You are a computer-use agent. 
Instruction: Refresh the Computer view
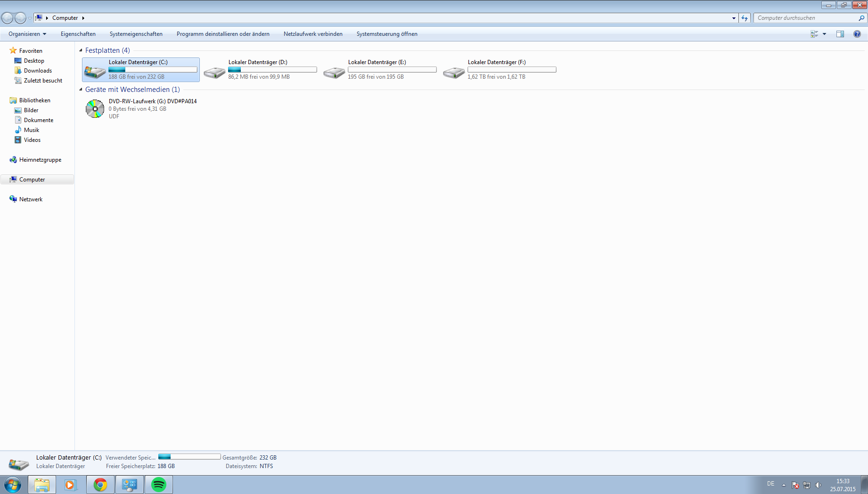pos(745,18)
